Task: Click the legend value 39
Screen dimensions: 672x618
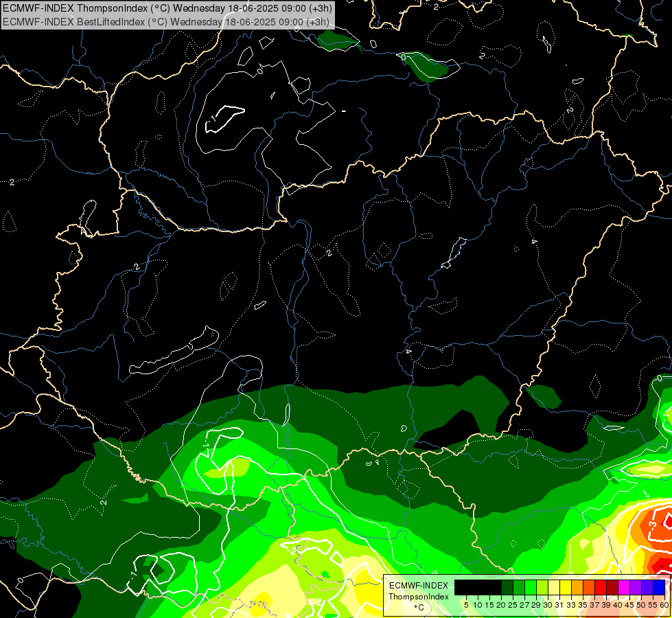Action: click(x=606, y=605)
